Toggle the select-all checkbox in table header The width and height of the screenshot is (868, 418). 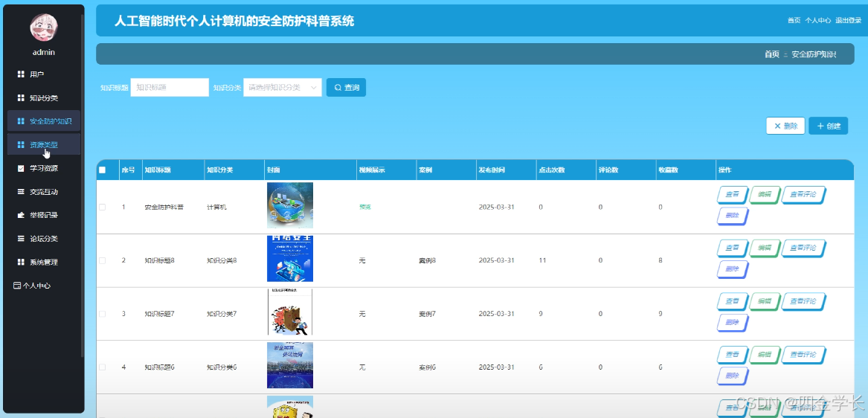102,170
